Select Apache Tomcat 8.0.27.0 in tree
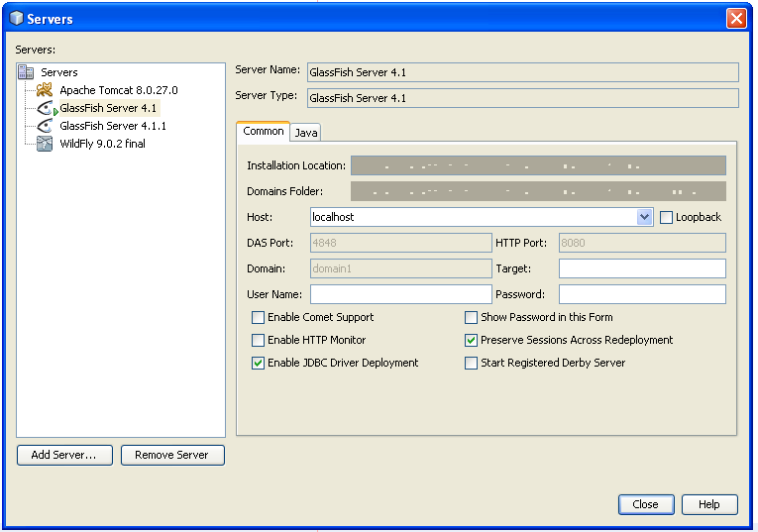Screen dimensions: 758x532 pyautogui.click(x=119, y=90)
